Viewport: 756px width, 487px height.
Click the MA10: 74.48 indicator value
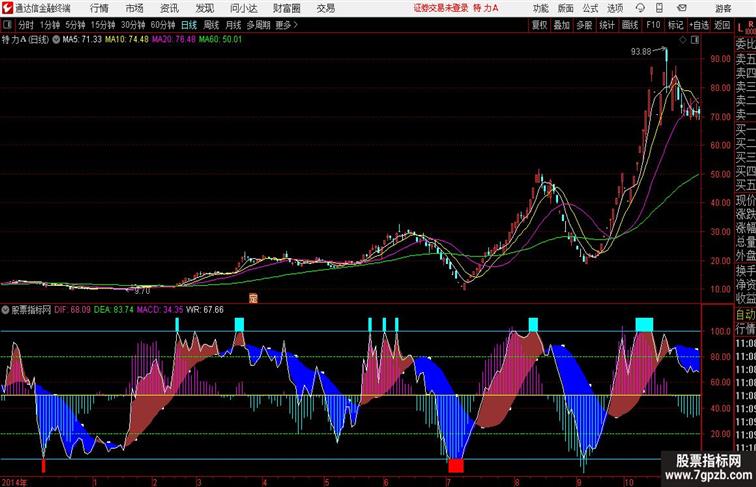pos(127,39)
